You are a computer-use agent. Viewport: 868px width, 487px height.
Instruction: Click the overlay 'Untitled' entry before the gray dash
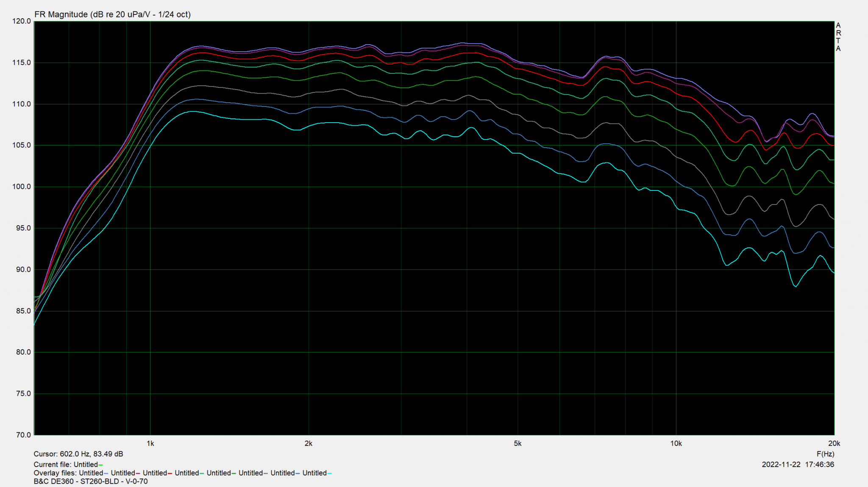coord(250,473)
